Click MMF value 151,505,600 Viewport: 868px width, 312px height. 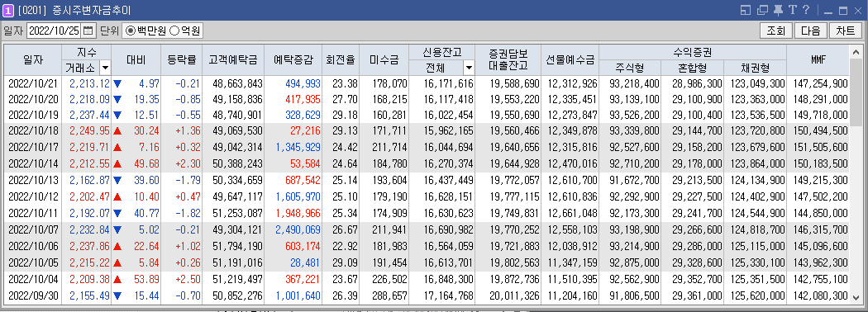(820, 146)
